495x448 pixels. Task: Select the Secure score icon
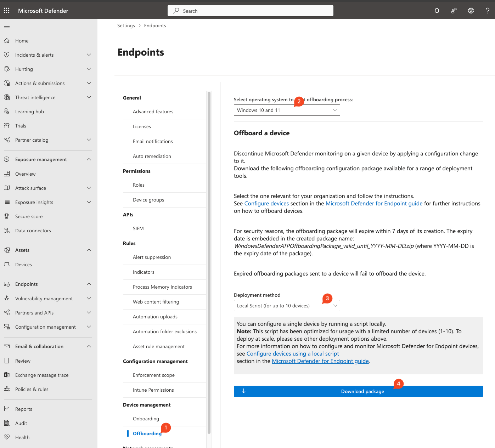7,216
